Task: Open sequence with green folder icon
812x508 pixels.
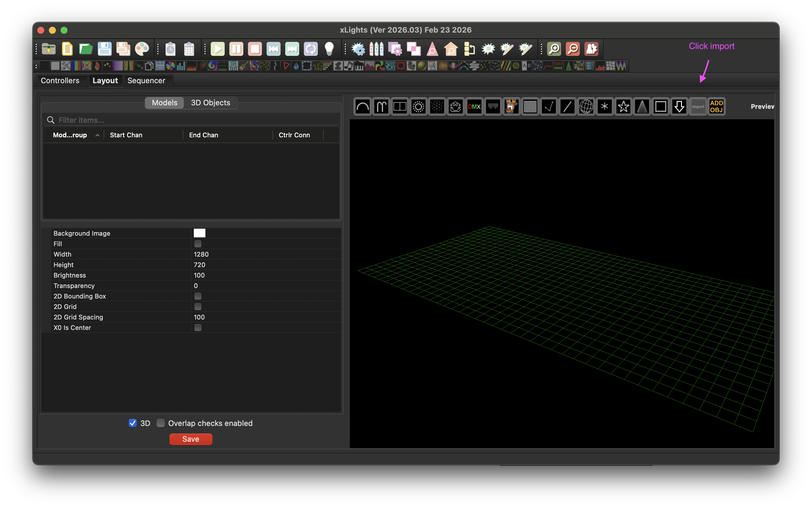Action: (x=86, y=49)
